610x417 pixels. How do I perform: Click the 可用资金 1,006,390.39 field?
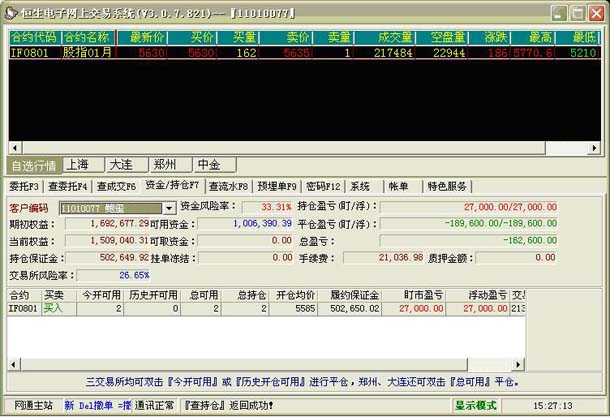pos(246,223)
